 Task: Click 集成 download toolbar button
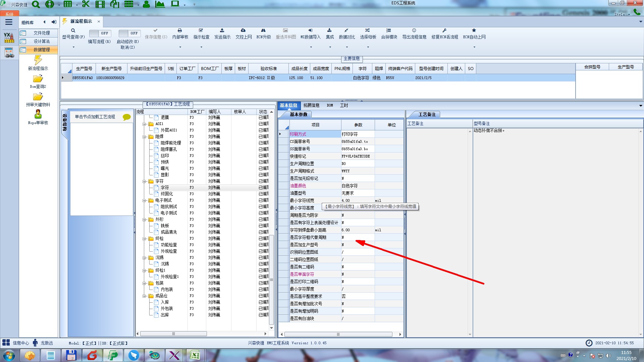click(330, 34)
